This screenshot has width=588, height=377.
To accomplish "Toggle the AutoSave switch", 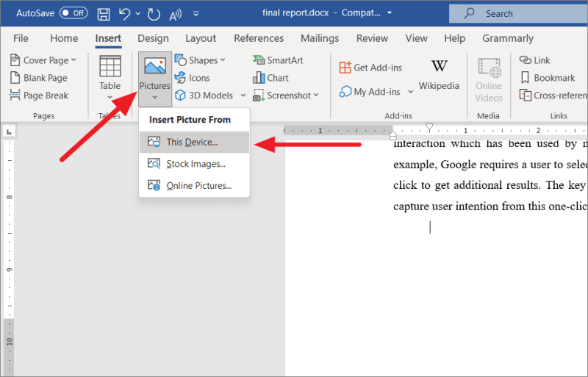I will pyautogui.click(x=73, y=13).
